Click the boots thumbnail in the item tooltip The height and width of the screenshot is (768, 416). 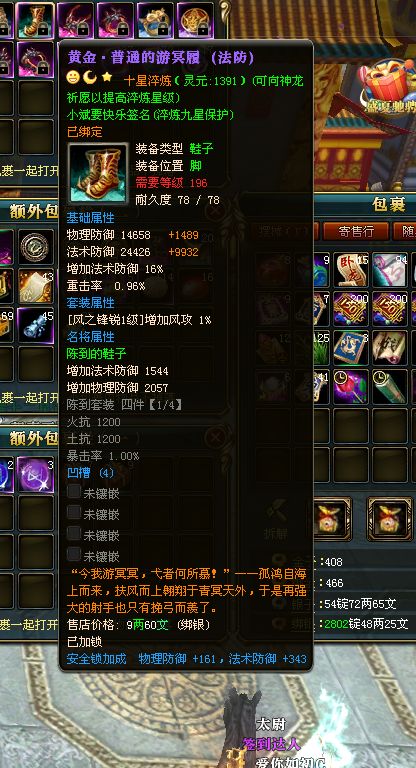coord(98,173)
